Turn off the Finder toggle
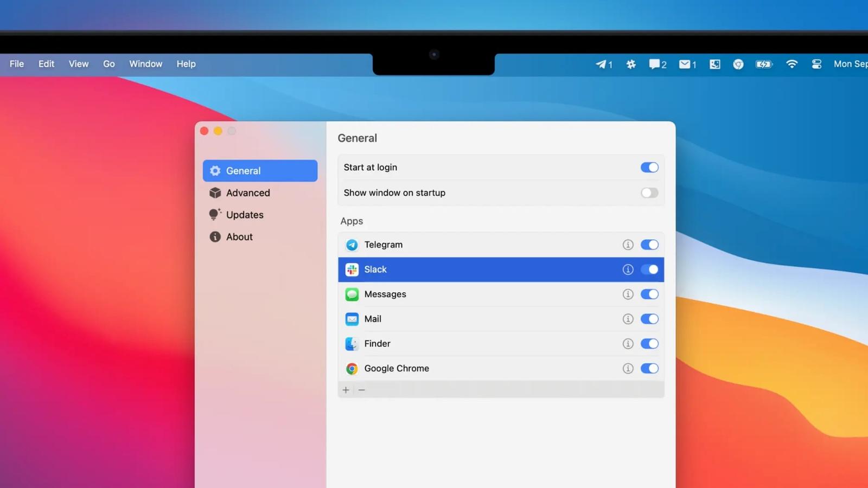The height and width of the screenshot is (488, 868). coord(649,344)
